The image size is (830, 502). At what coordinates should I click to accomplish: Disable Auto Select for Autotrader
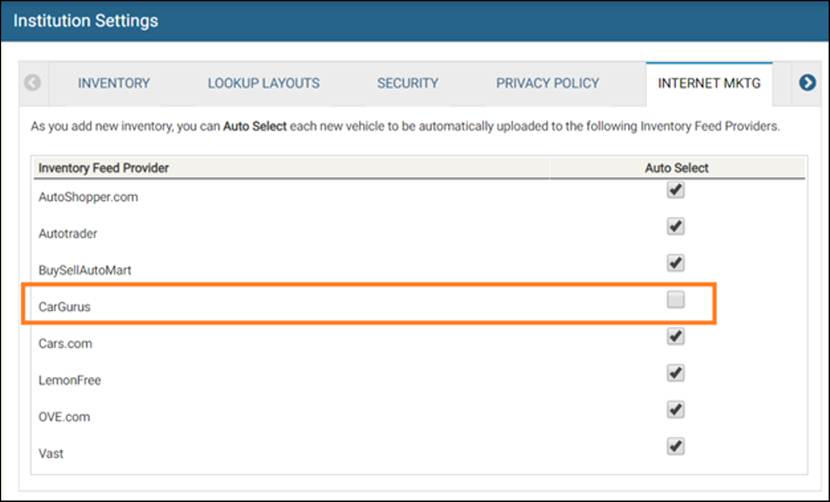(x=676, y=227)
